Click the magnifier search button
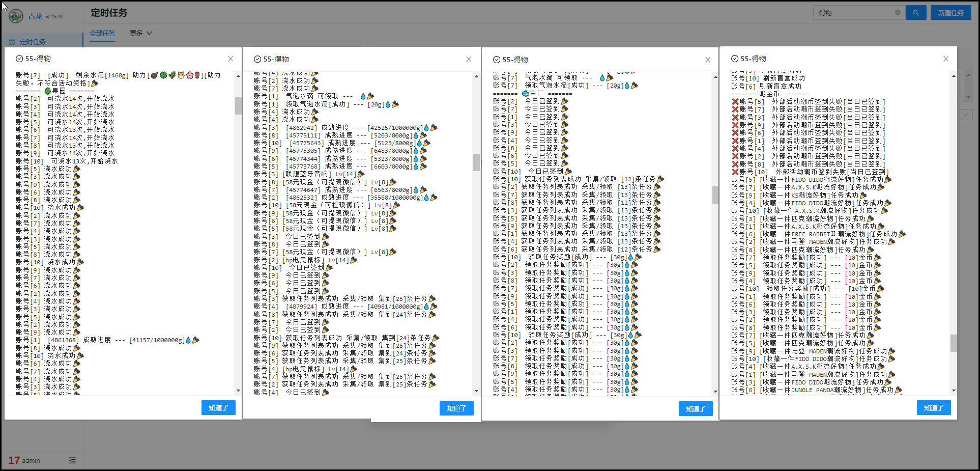Image resolution: width=980 pixels, height=471 pixels. tap(915, 13)
